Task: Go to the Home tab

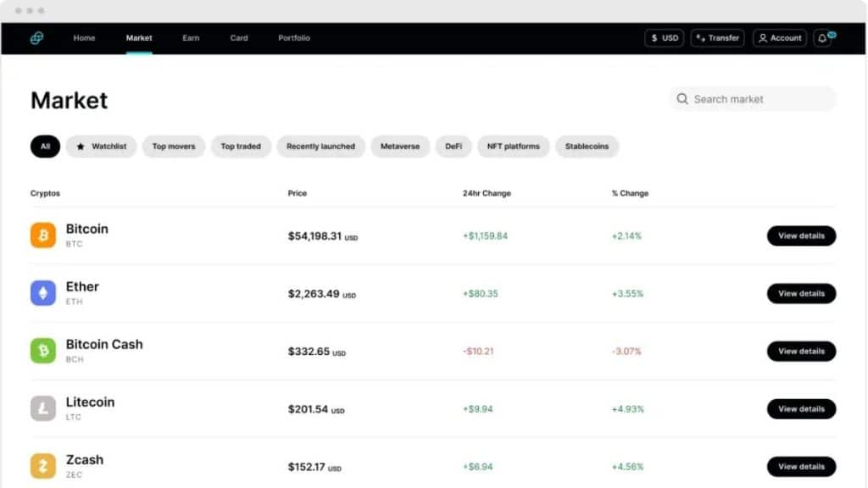Action: point(84,37)
